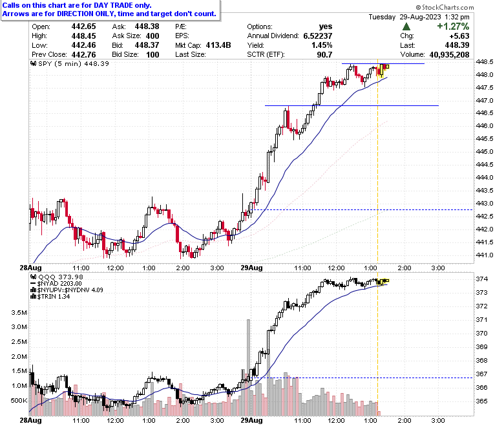The width and height of the screenshot is (504, 426).
Task: Click the DAY TRADE only annotation line
Action: [77, 5]
